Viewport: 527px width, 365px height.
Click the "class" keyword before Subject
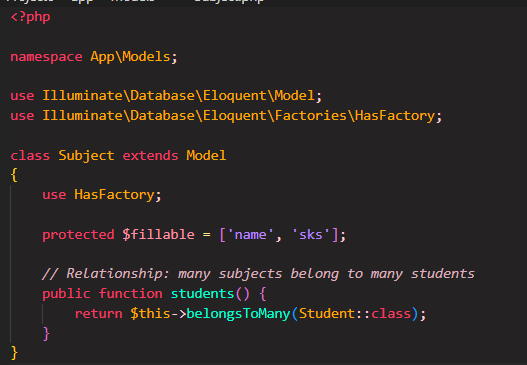pyautogui.click(x=30, y=155)
